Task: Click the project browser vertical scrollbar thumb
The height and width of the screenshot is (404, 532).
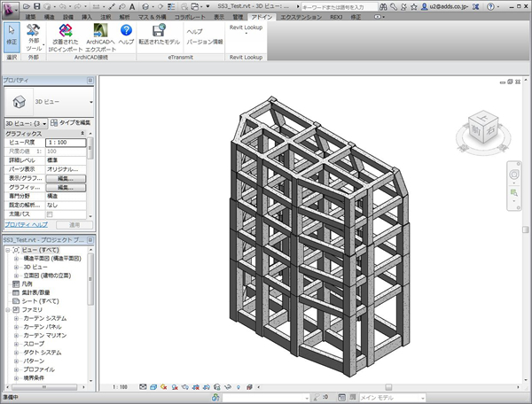Action: tap(90, 279)
